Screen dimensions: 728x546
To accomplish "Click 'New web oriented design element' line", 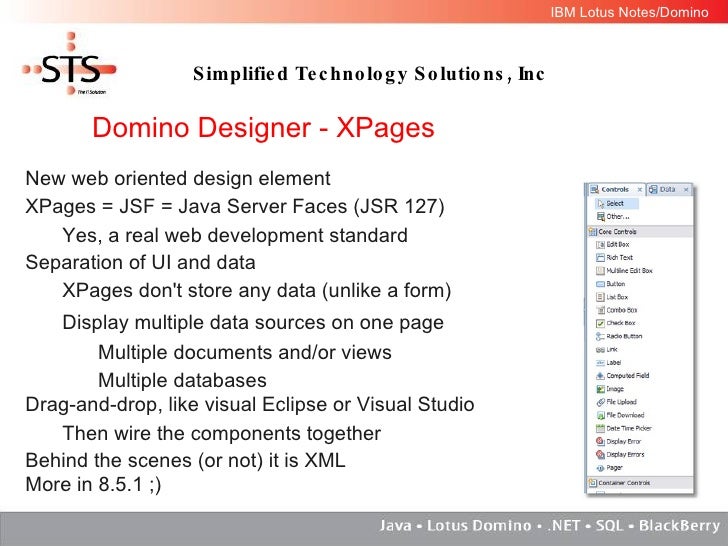I will click(178, 178).
